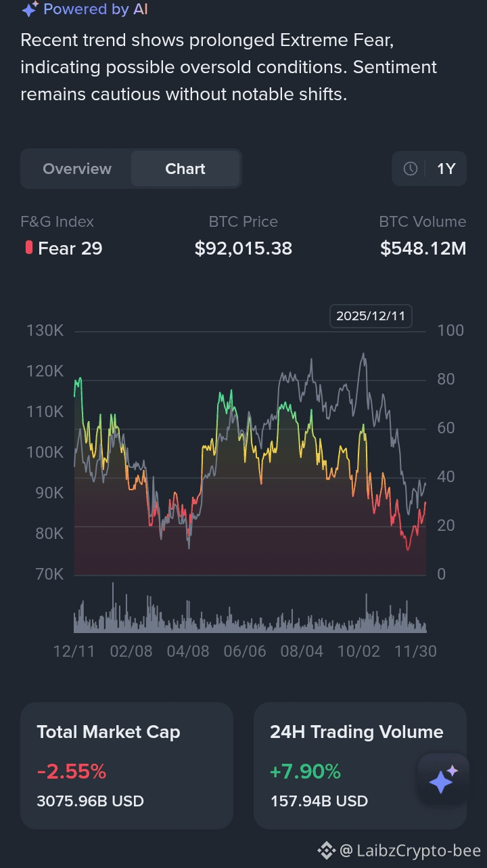The image size is (487, 868).
Task: Click the Powered by AI label
Action: pos(95,9)
